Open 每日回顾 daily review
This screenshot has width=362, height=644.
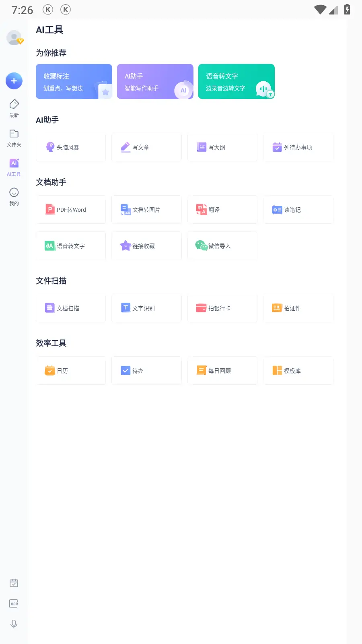click(222, 371)
